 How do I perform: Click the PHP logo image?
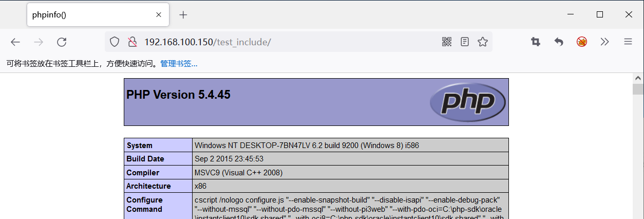[468, 102]
